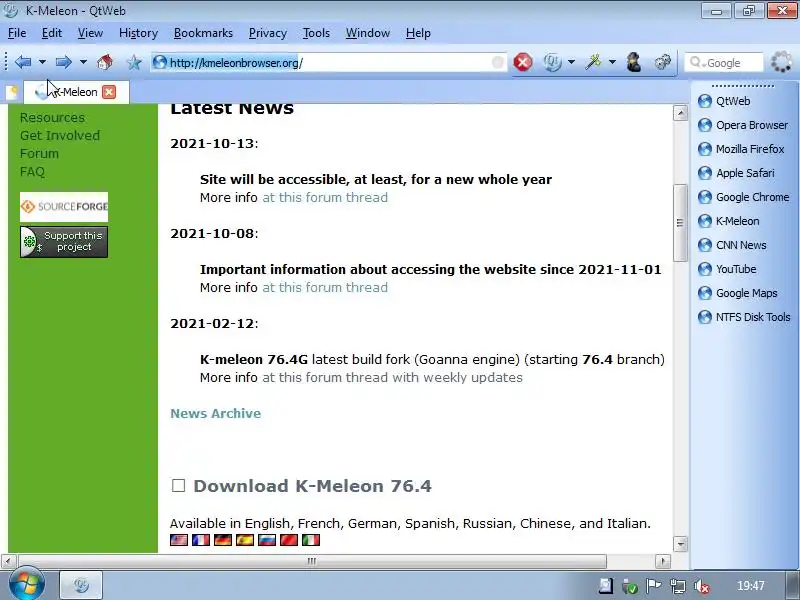Click the magic wand tool icon
Image resolution: width=800 pixels, height=600 pixels.
point(593,62)
